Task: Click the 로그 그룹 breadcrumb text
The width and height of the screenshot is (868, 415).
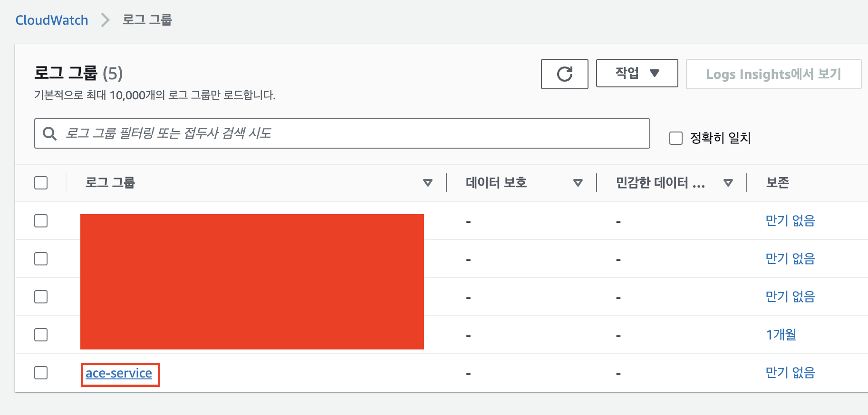Action: [147, 20]
